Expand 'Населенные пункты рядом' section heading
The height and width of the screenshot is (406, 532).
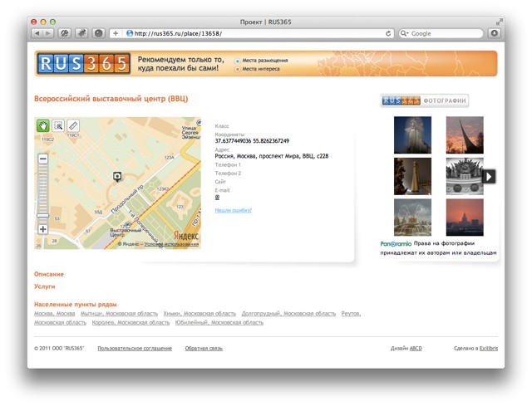pos(75,305)
